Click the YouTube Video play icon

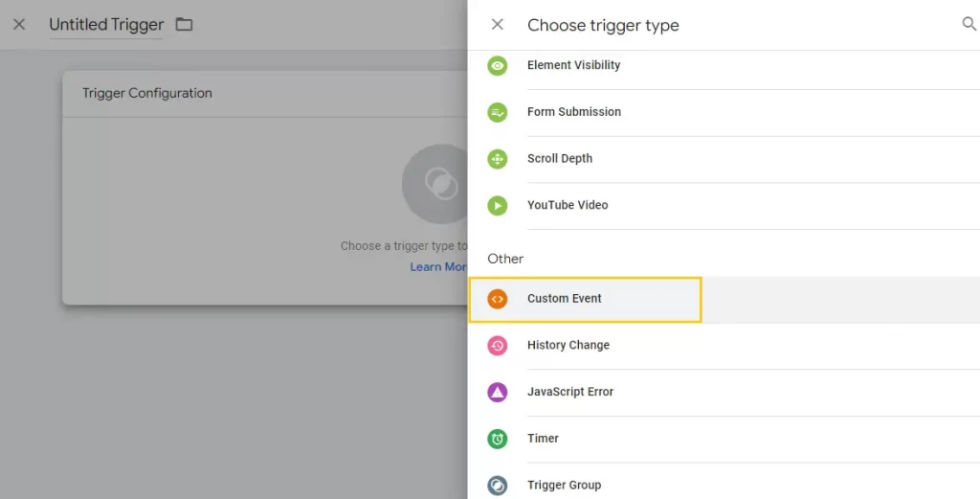point(498,206)
